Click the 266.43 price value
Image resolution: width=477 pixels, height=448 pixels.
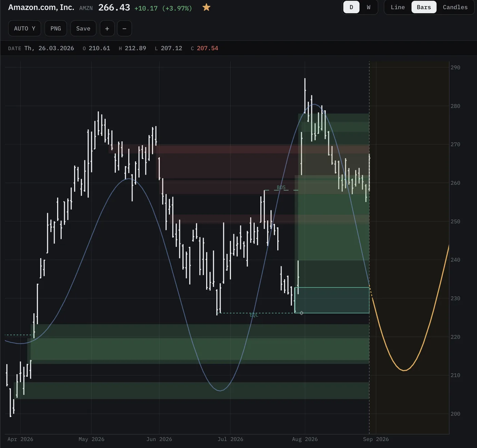[x=114, y=8]
